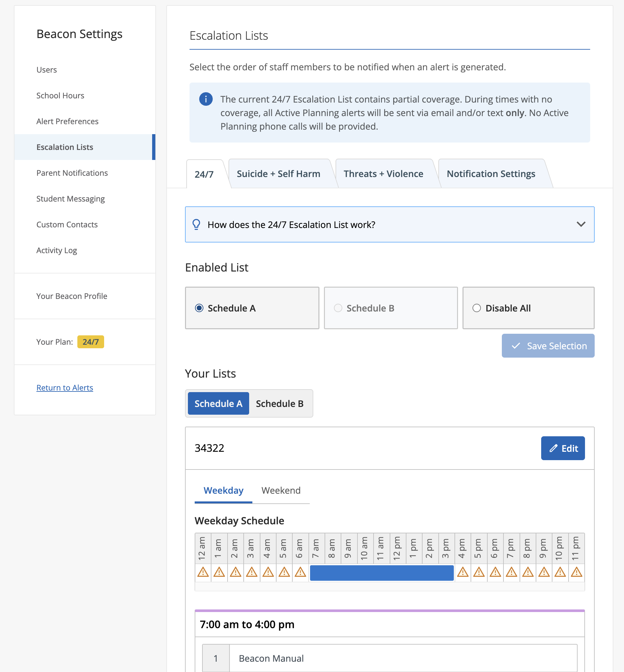Click the 7:00 am to 4:00 pm block header
The width and height of the screenshot is (624, 672).
[x=390, y=624]
